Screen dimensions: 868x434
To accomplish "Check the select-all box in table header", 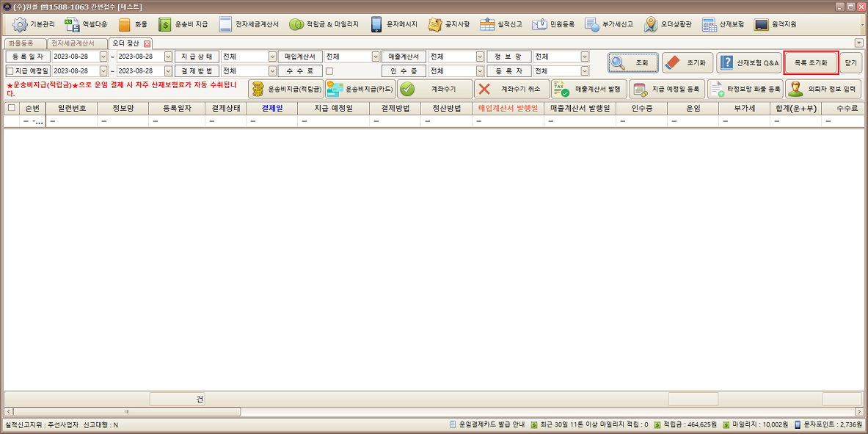I will (11, 108).
